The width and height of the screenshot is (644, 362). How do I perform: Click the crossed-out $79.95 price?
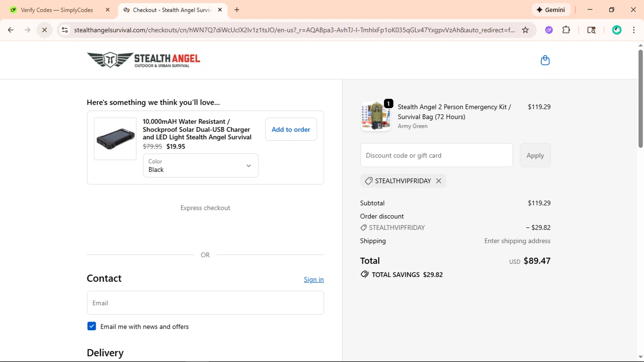tap(152, 146)
